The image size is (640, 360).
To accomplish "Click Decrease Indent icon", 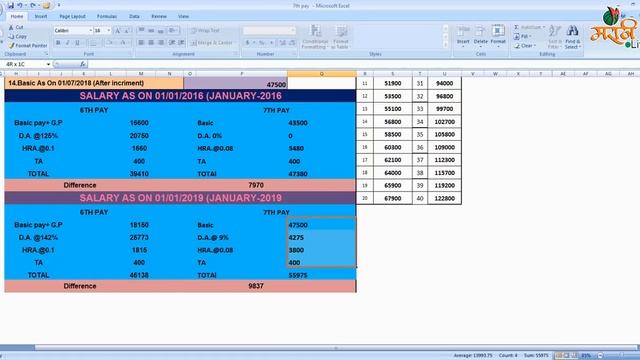I will coord(172,42).
